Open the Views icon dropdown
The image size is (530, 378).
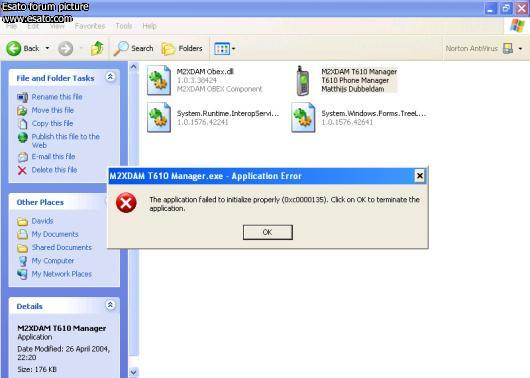point(225,49)
